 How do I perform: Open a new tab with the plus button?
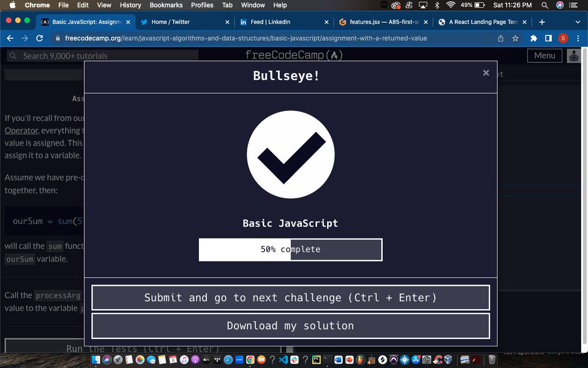541,22
